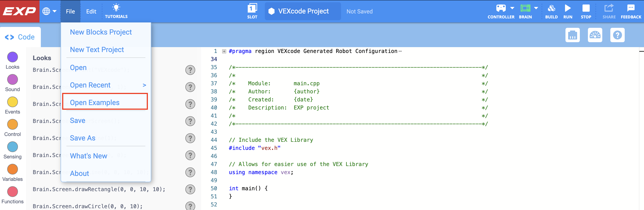Click the Slot 1 icon
This screenshot has width=644, height=210.
252,10
